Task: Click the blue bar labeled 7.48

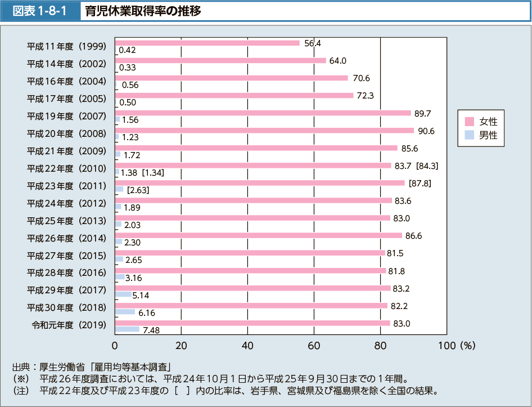Action: point(127,329)
